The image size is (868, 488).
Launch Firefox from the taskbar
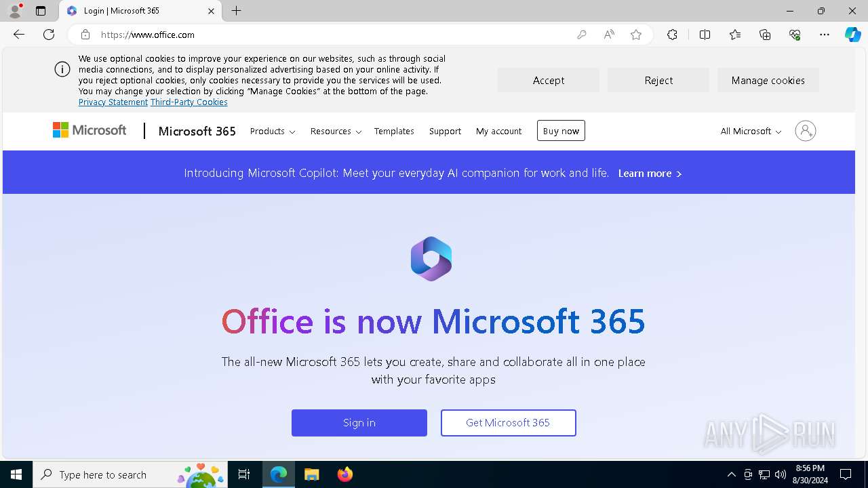coord(344,474)
